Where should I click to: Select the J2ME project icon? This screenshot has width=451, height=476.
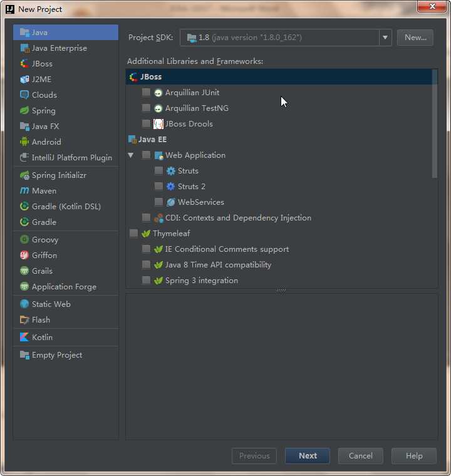[24, 80]
